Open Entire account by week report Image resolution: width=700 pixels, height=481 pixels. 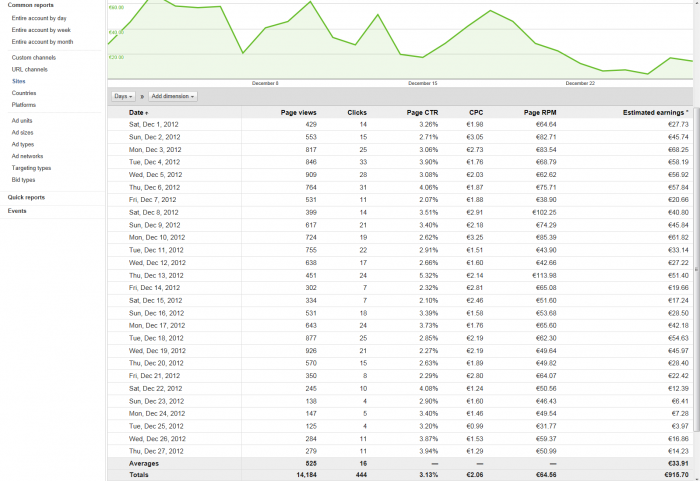tap(41, 30)
